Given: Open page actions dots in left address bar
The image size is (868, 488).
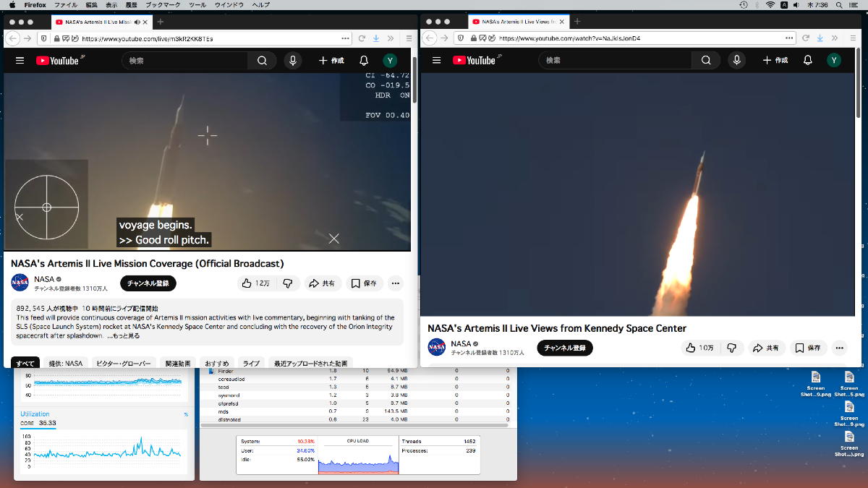Looking at the screenshot, I should (x=345, y=38).
